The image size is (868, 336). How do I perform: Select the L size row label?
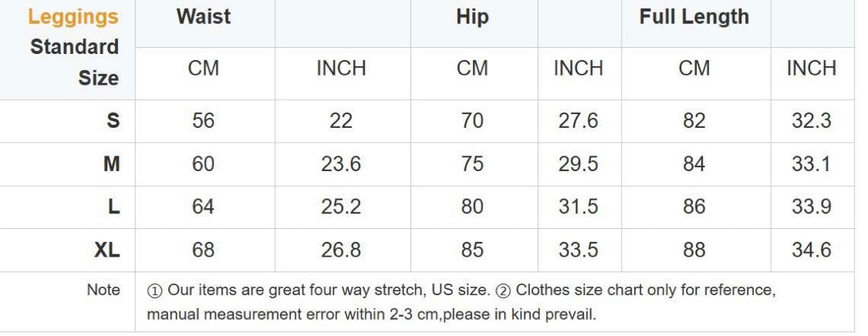click(x=113, y=207)
